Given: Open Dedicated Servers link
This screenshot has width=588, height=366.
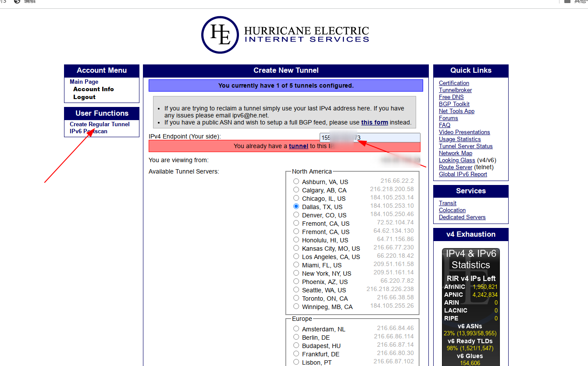Looking at the screenshot, I should pyautogui.click(x=462, y=217).
